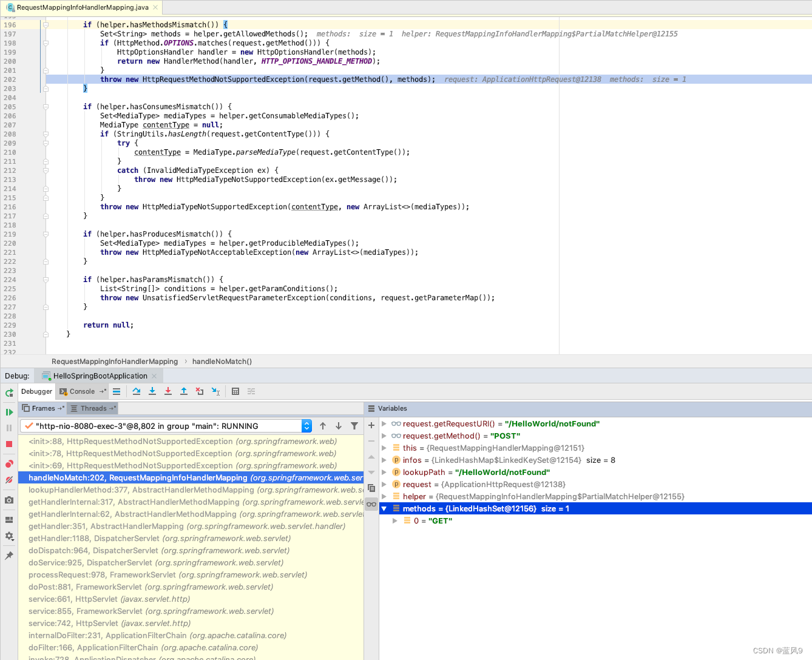The image size is (812, 660).
Task: Move the watch up with triangle icon
Action: pyautogui.click(x=371, y=457)
